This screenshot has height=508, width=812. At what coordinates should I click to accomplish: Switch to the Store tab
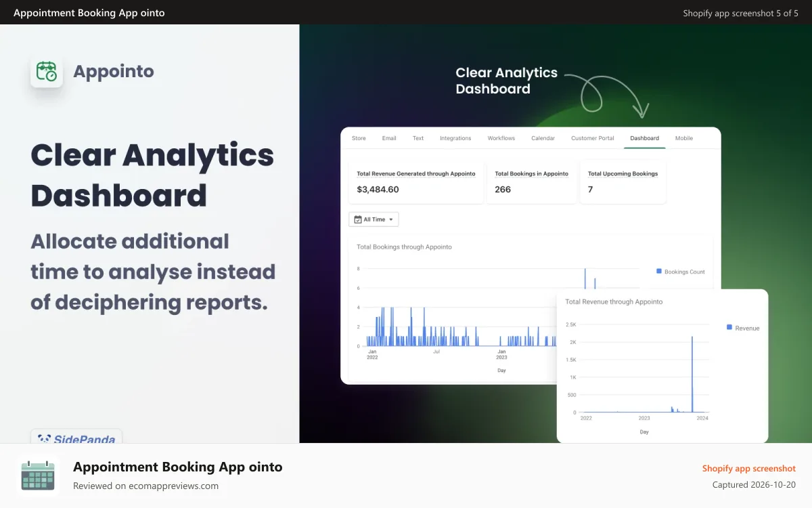[359, 138]
